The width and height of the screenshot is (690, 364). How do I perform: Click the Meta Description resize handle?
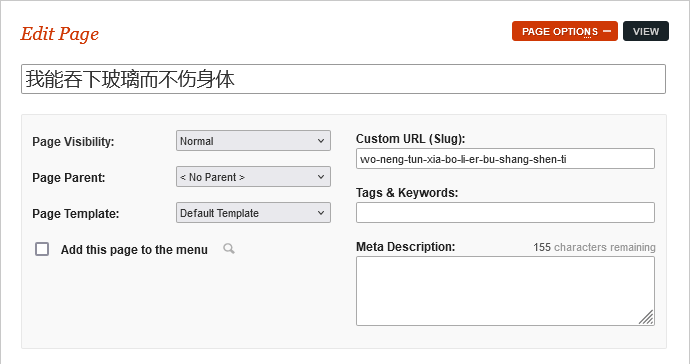click(x=646, y=317)
